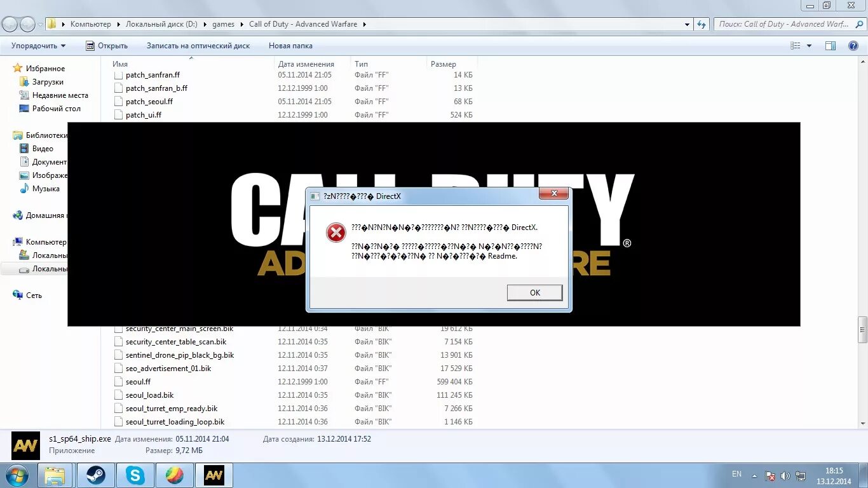Screen dimensions: 868x488
Task: Open Windows Start menu
Action: (x=16, y=475)
